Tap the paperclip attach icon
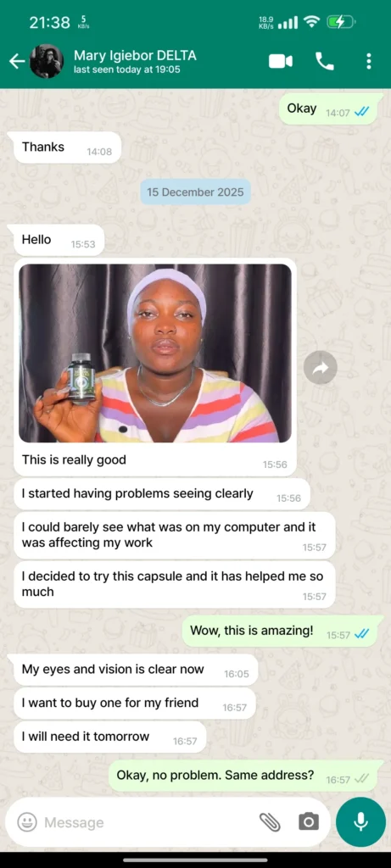391x868 pixels. point(270,822)
